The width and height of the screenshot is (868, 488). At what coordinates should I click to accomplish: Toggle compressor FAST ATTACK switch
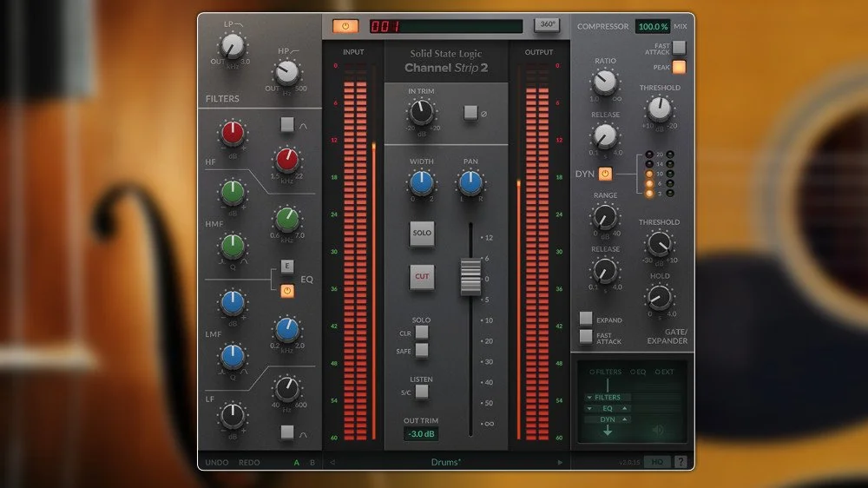(x=680, y=48)
